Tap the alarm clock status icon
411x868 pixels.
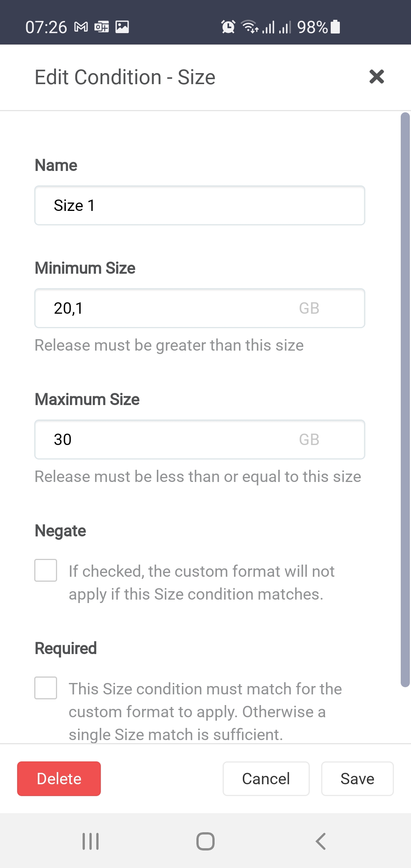coord(227,26)
